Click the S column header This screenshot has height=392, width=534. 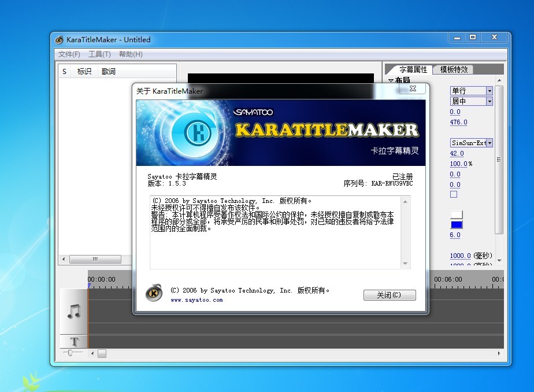64,72
